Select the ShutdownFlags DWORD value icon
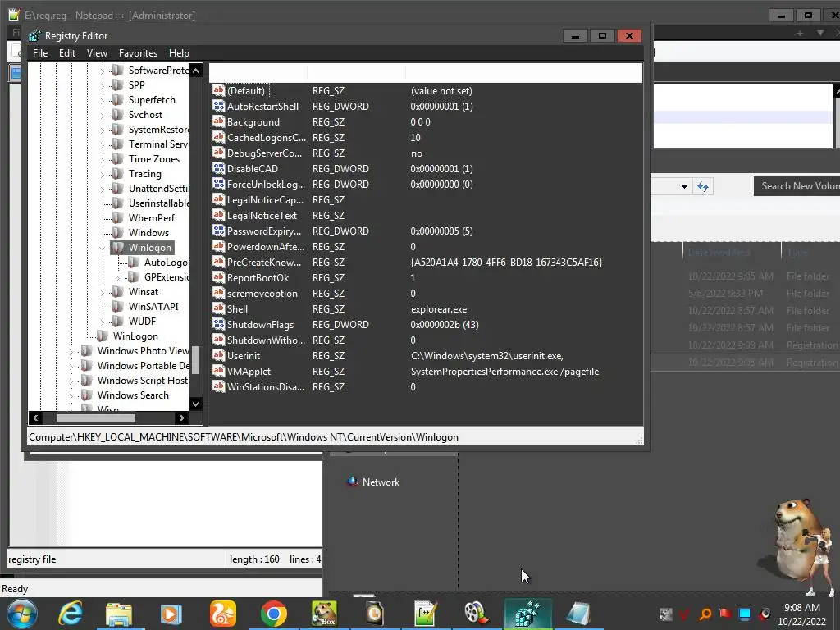The image size is (840, 630). click(x=218, y=324)
